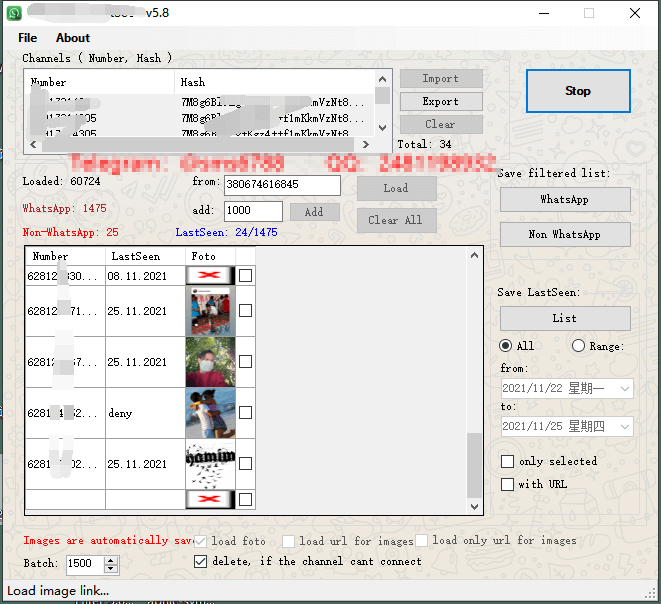The image size is (661, 604).
Task: Open the hamim text profile photo thumbnail
Action: (x=210, y=464)
